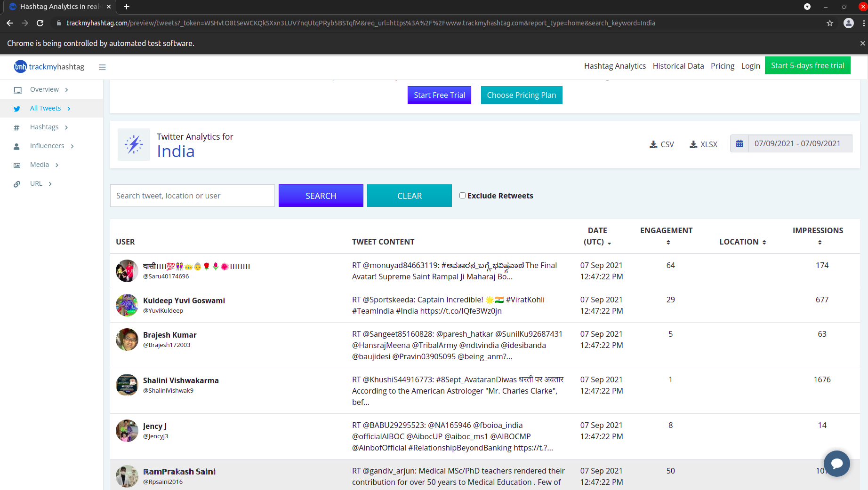Reload the current page
Image resolution: width=868 pixels, height=490 pixels.
(40, 23)
